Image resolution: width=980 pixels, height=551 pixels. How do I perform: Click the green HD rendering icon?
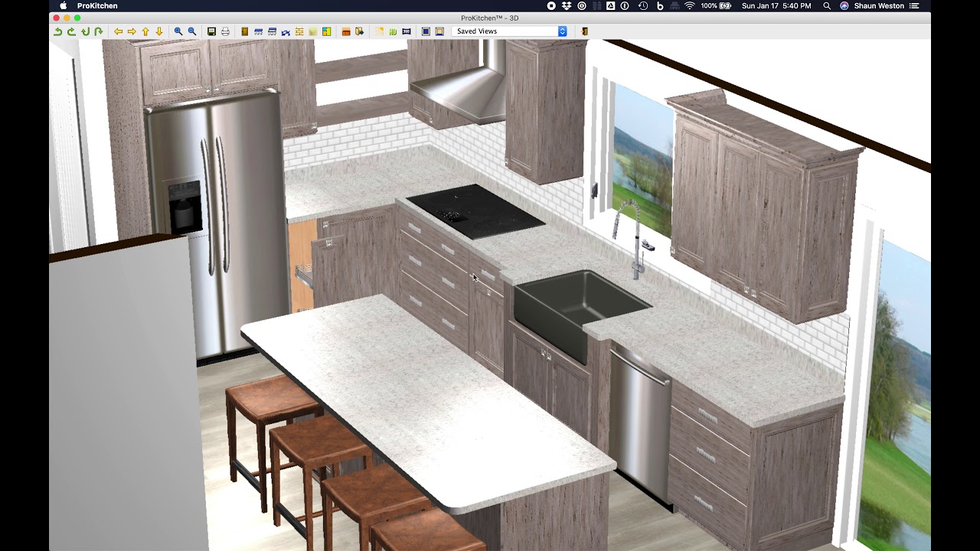(x=393, y=31)
